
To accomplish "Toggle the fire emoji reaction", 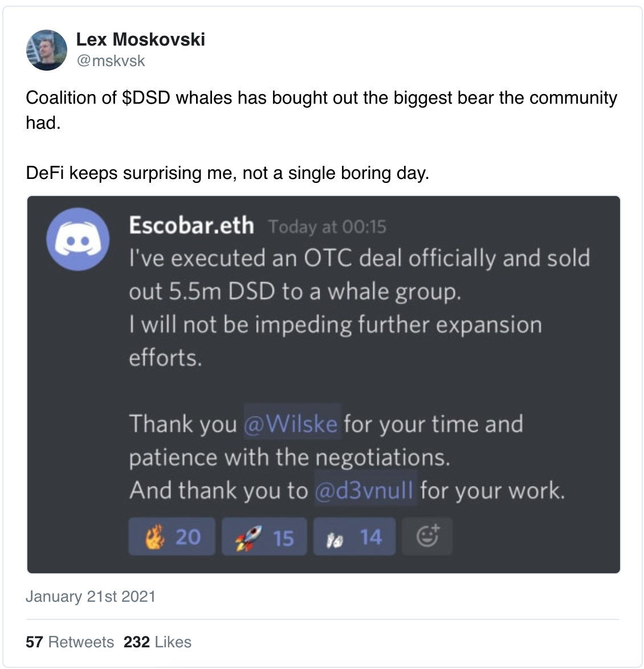I will pyautogui.click(x=172, y=536).
